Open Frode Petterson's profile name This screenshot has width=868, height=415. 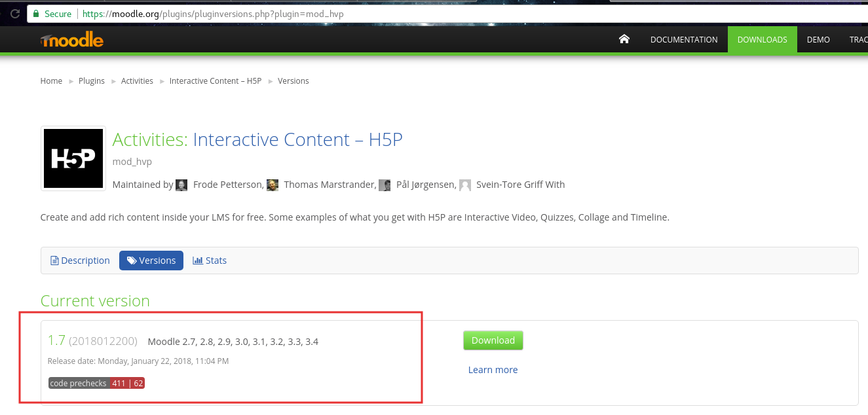(x=228, y=185)
